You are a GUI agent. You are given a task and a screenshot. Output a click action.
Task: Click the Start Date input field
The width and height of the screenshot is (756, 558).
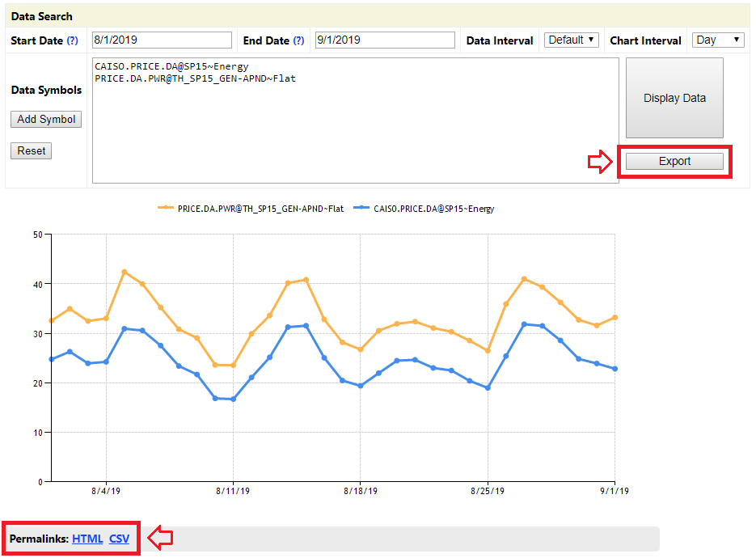162,40
